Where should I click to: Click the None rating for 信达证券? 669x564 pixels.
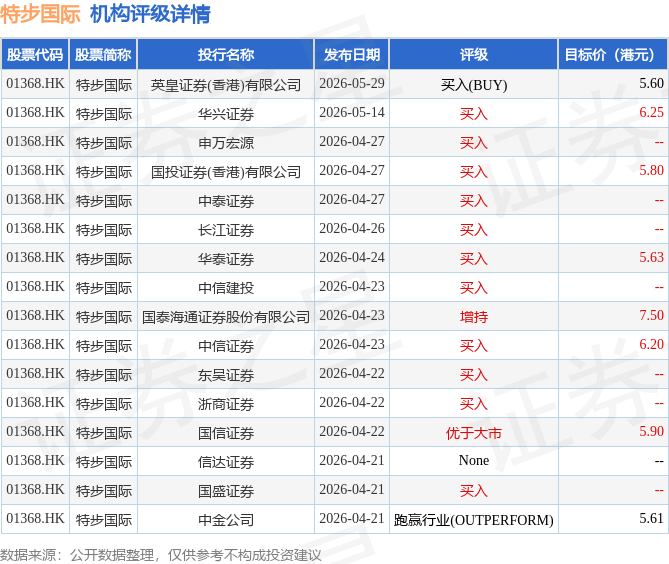click(x=474, y=460)
